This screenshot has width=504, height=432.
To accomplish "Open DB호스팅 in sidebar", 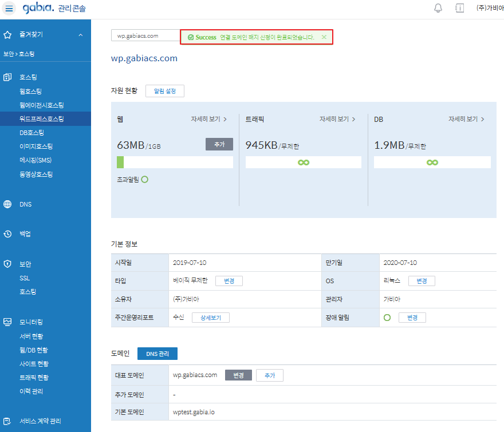I will coord(31,133).
